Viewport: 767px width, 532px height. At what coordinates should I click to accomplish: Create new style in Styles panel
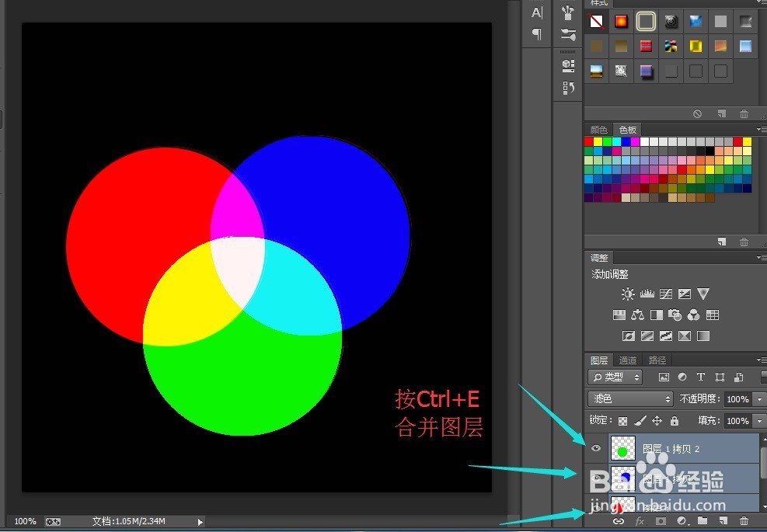point(721,113)
